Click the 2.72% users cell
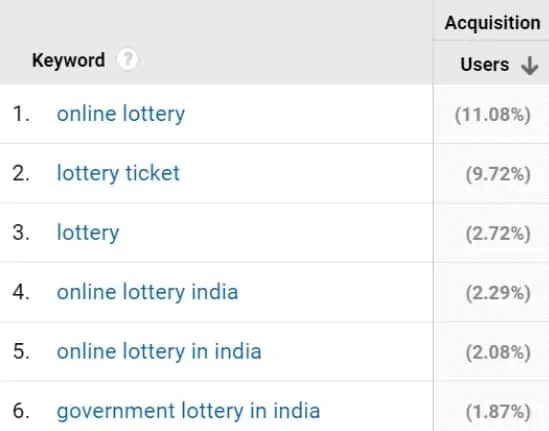Screen dimensions: 549x431 click(498, 234)
